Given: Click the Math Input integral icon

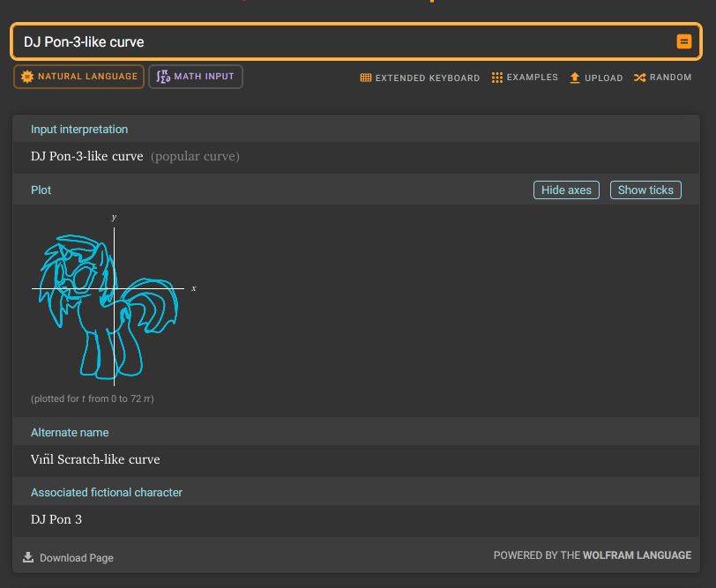Looking at the screenshot, I should pos(163,77).
